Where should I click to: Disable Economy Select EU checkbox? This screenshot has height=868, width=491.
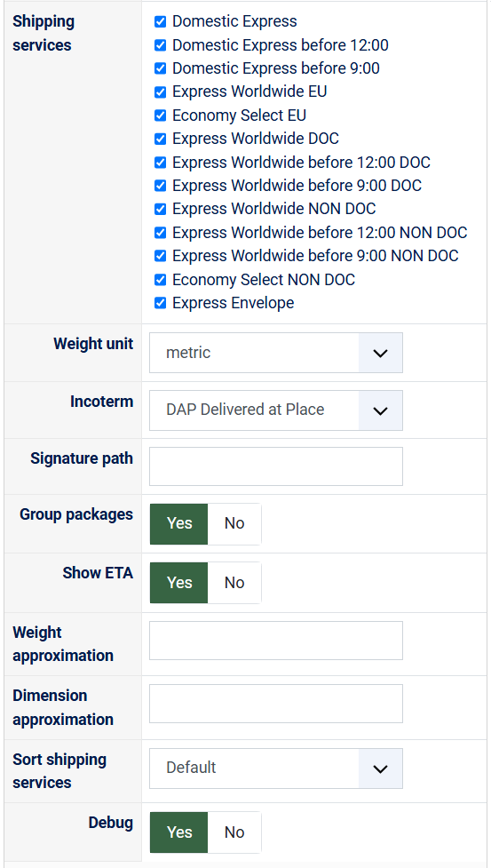point(161,115)
